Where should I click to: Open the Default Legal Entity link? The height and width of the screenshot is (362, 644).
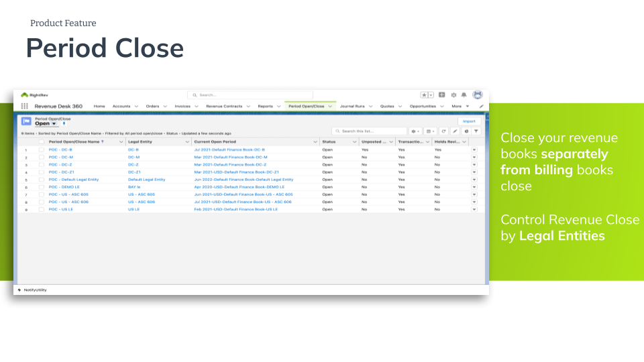(147, 180)
